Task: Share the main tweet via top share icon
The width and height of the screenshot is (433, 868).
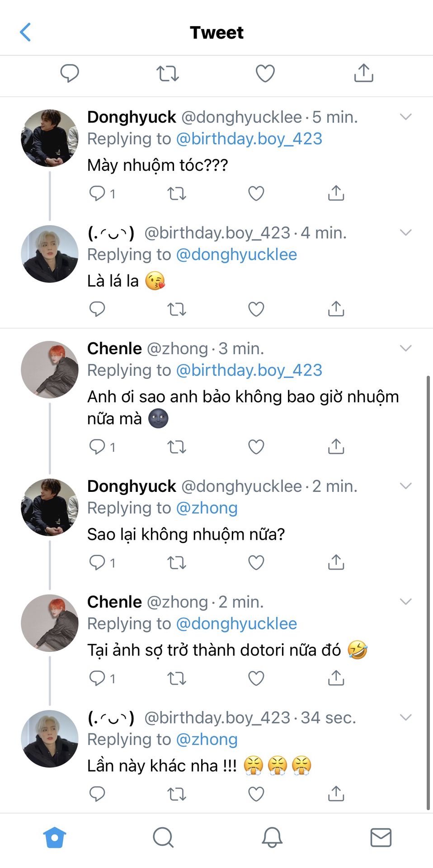Action: coord(363,73)
